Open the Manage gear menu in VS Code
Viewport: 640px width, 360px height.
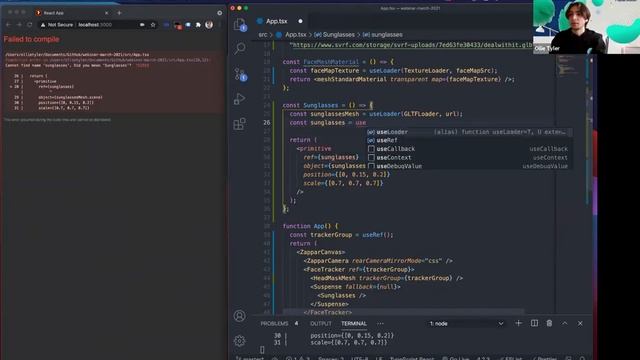click(x=240, y=340)
